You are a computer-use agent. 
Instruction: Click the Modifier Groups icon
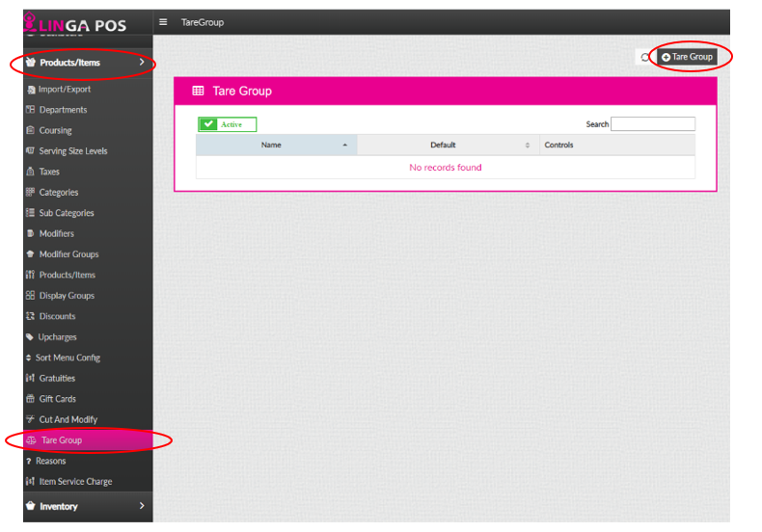click(x=30, y=253)
